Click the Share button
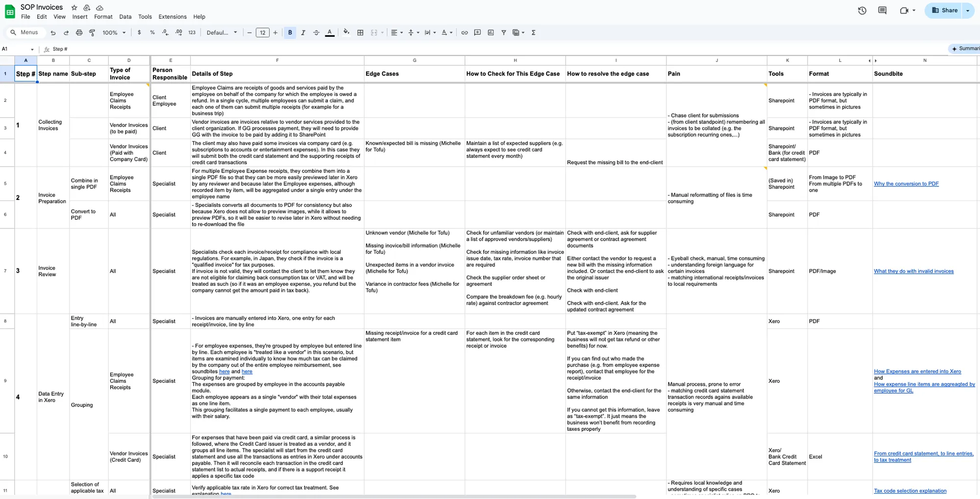This screenshot has height=499, width=980. tap(944, 10)
